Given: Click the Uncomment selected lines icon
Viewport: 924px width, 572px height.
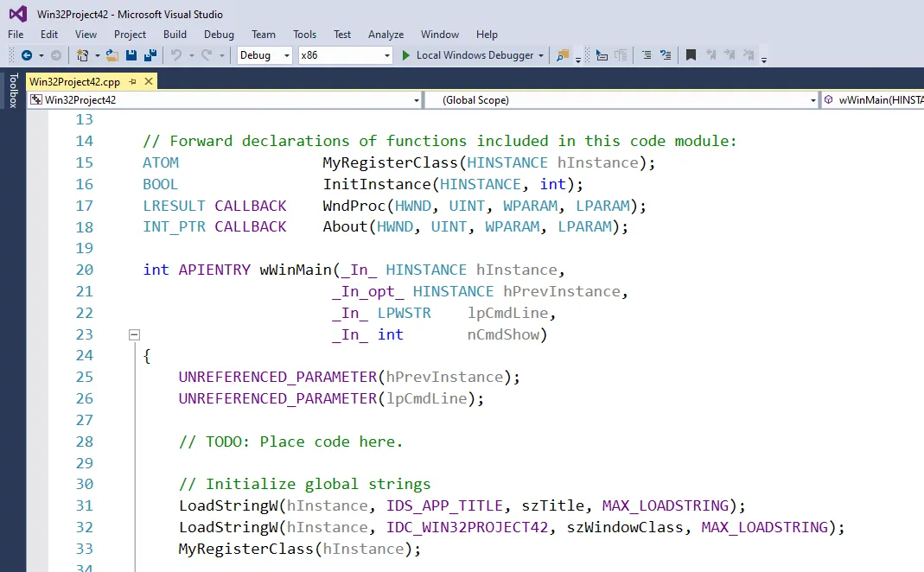Looking at the screenshot, I should pyautogui.click(x=666, y=55).
